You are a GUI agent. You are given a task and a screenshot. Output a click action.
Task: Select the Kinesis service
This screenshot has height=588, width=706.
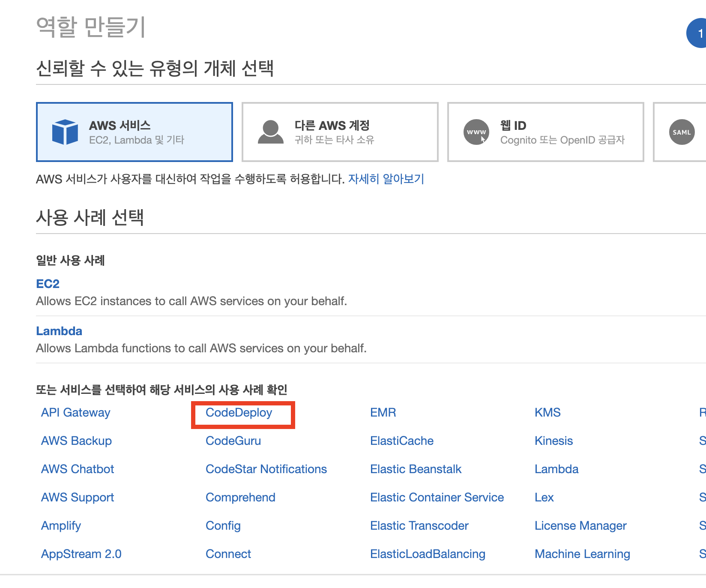554,441
